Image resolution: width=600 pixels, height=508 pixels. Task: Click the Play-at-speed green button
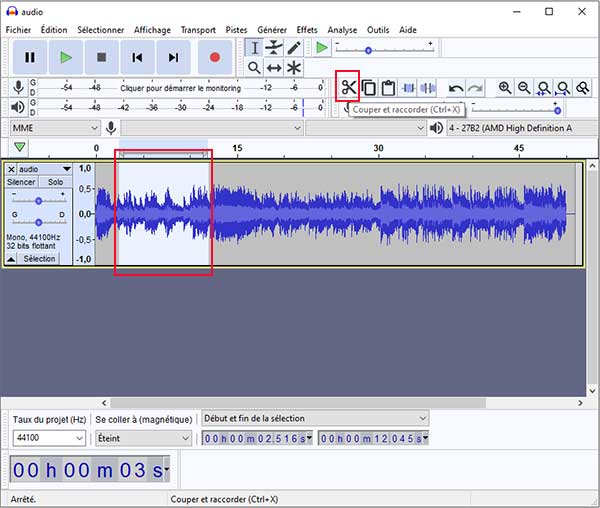[x=321, y=48]
